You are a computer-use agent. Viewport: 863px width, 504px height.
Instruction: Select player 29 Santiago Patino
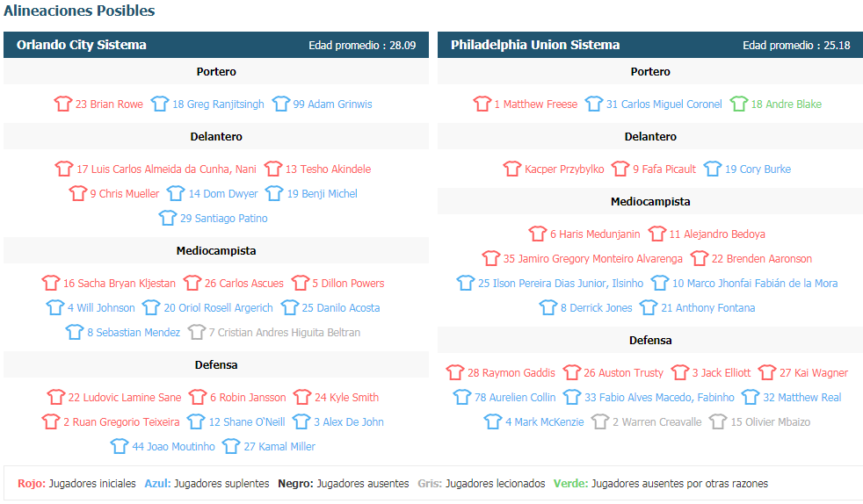(x=223, y=219)
